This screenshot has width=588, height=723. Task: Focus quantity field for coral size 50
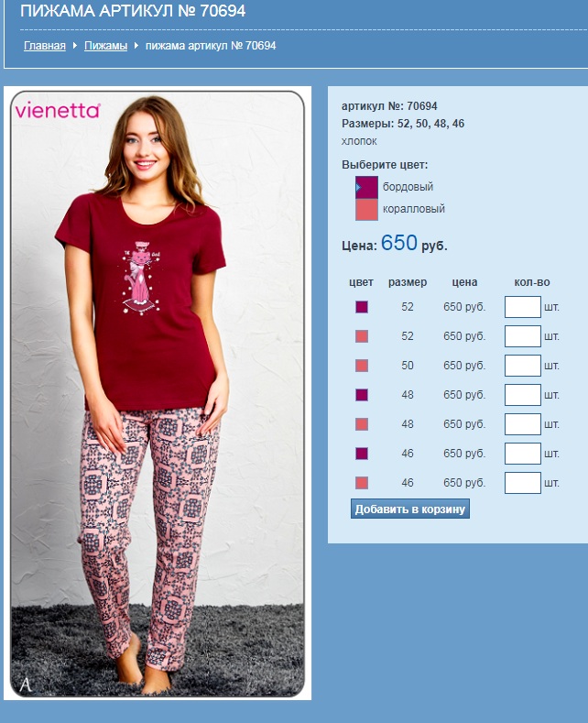[523, 366]
